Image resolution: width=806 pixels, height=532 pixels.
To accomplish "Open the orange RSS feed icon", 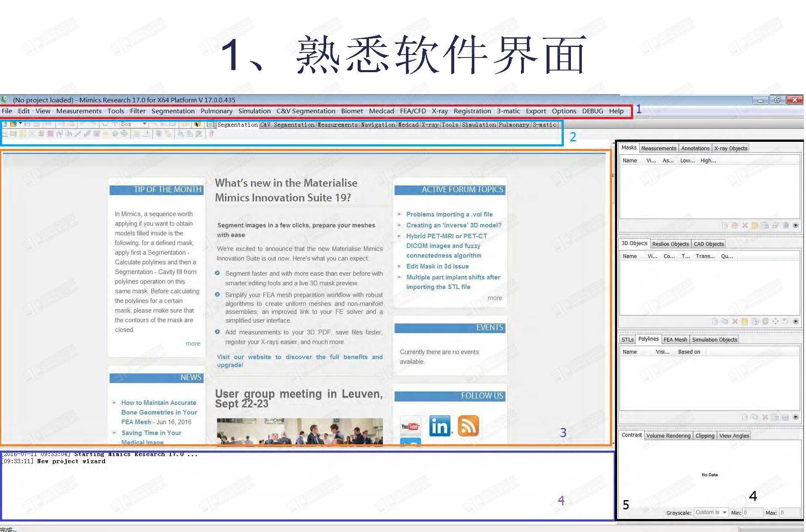I will click(468, 426).
